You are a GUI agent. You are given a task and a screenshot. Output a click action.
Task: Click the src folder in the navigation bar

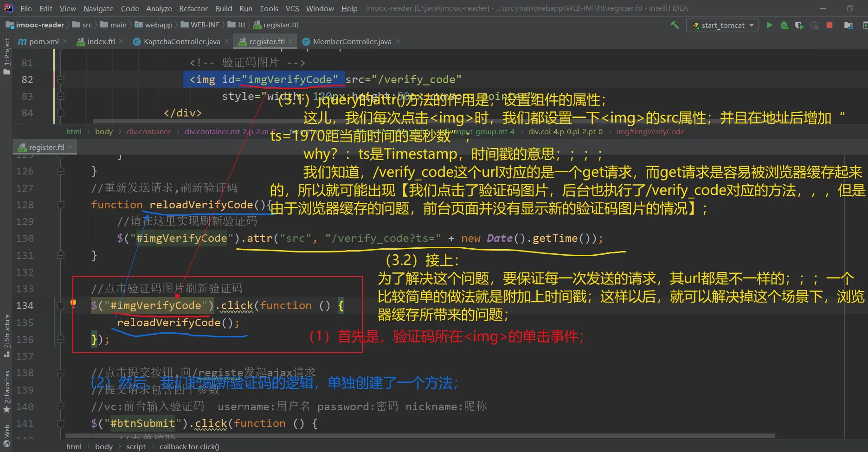pos(82,25)
